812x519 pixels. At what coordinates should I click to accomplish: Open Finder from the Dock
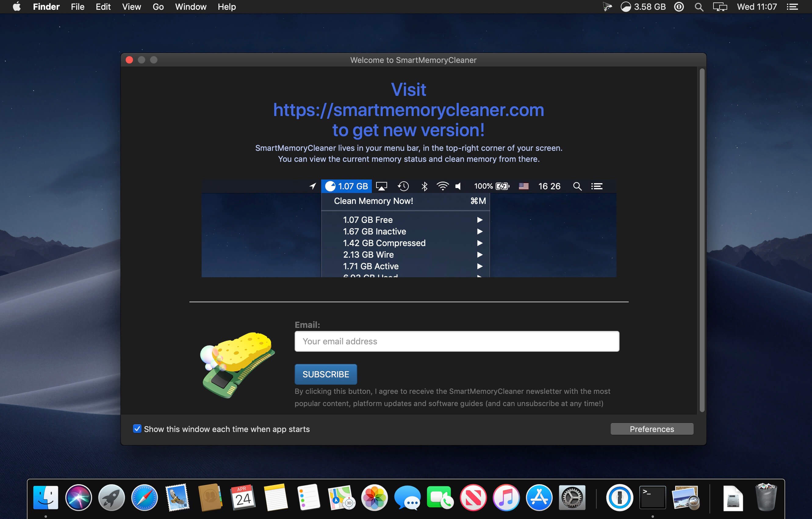[46, 497]
